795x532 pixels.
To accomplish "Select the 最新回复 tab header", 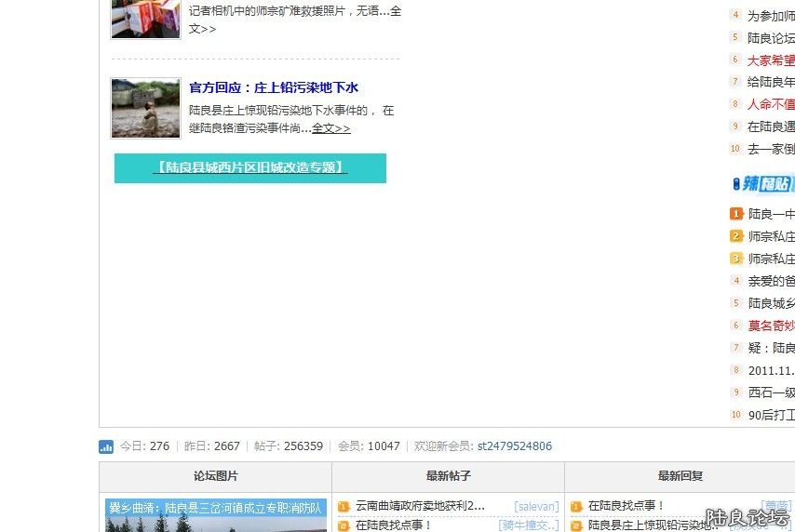I will [680, 476].
